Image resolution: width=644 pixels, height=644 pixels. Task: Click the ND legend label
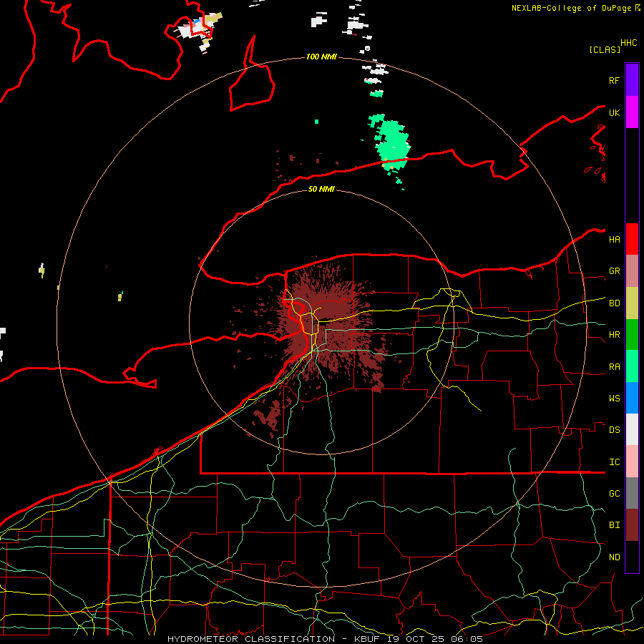click(x=614, y=557)
